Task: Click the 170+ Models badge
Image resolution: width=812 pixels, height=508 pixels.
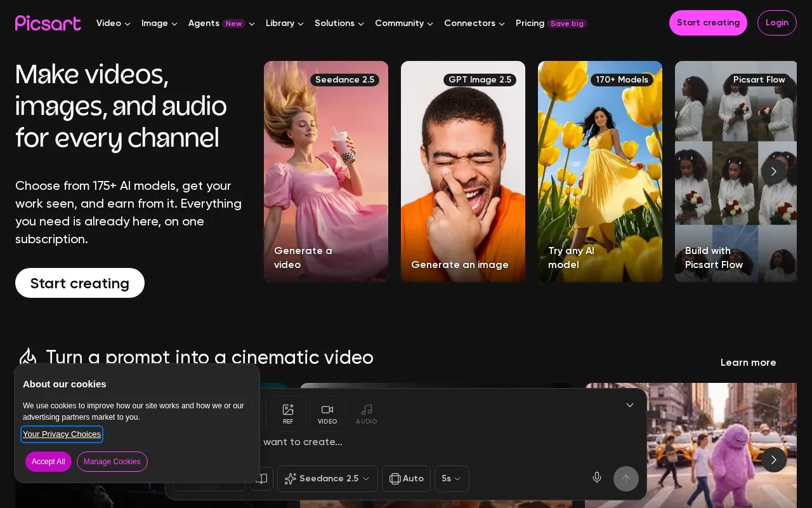Action: tap(622, 79)
